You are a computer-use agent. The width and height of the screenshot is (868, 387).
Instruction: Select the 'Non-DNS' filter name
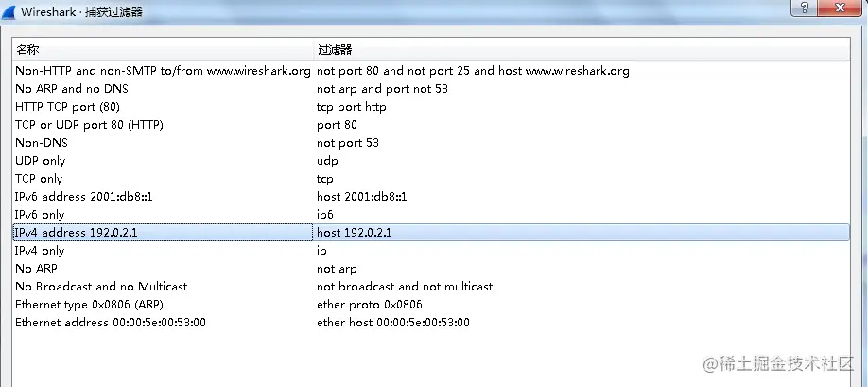tap(42, 143)
